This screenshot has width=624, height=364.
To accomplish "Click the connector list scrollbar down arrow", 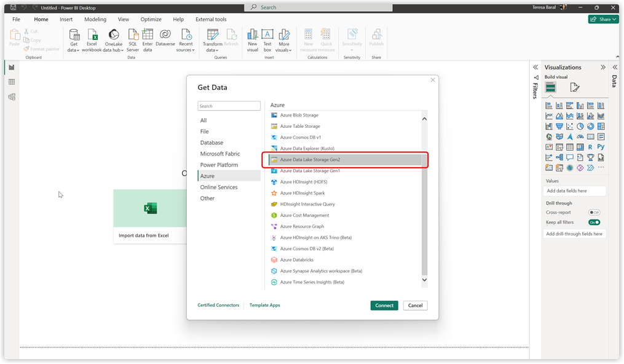I will click(x=424, y=280).
